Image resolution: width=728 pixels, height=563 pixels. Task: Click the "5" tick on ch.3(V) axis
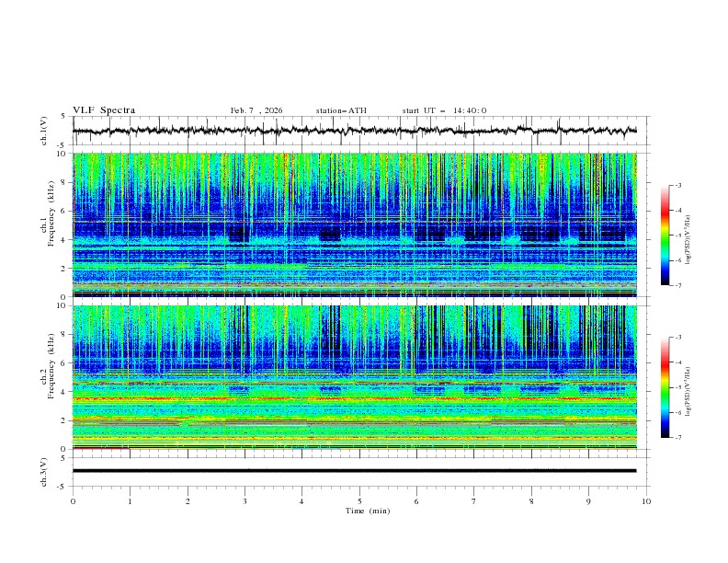click(63, 458)
